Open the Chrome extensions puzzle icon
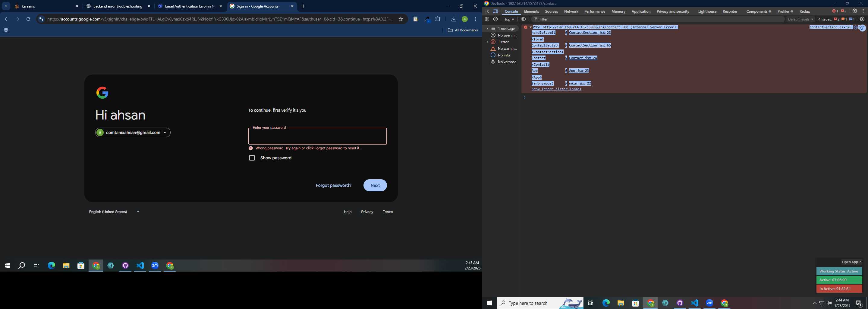 438,19
